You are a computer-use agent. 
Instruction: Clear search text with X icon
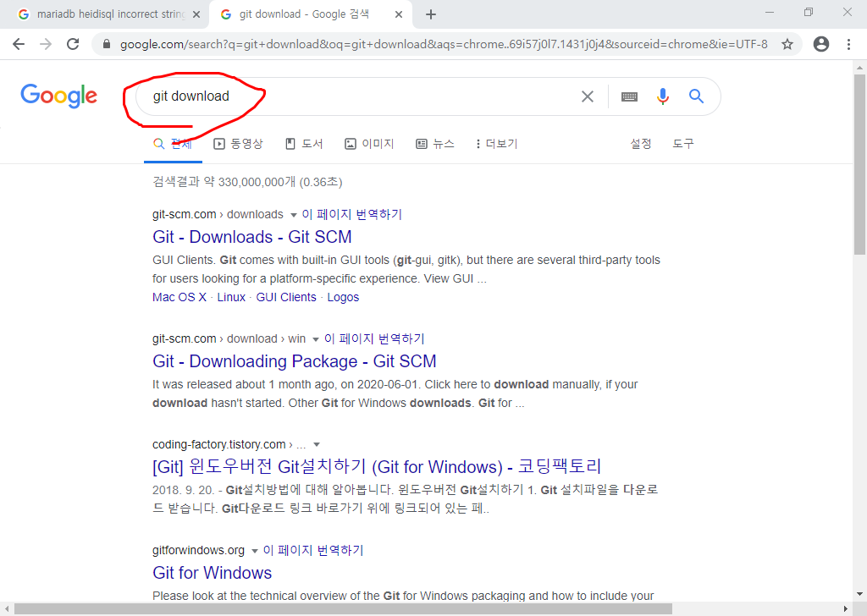[x=588, y=96]
